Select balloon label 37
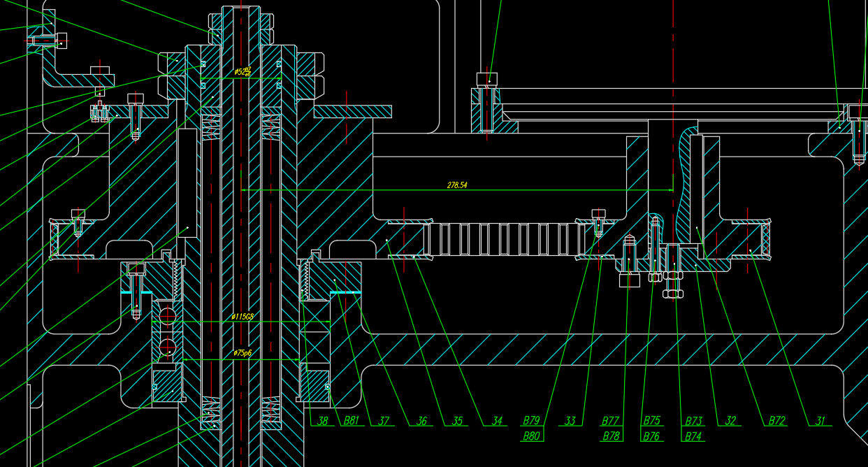The width and height of the screenshot is (868, 467). (x=384, y=421)
